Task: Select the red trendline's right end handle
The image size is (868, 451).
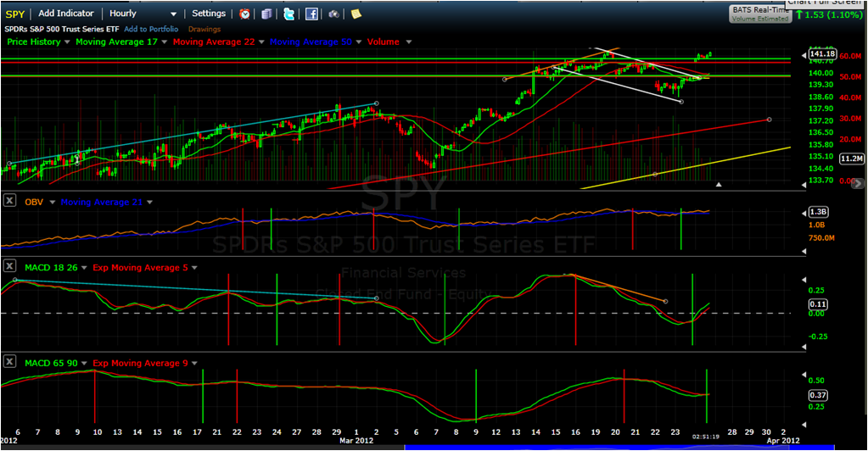Action: point(769,120)
